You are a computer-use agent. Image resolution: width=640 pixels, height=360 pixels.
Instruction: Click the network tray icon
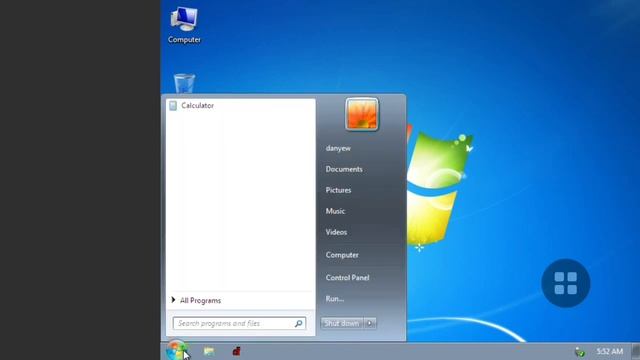580,351
